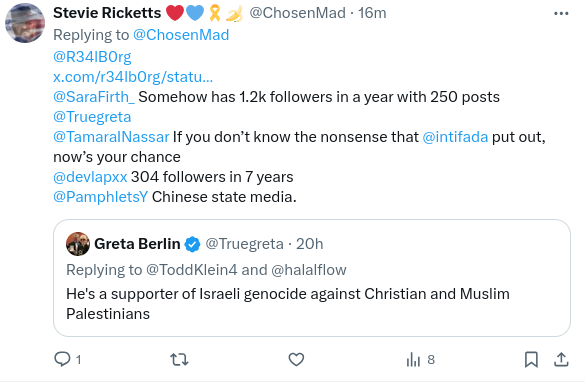Click Greta Berlin's verified badge
Image resolution: width=585 pixels, height=383 pixels.
pos(193,244)
